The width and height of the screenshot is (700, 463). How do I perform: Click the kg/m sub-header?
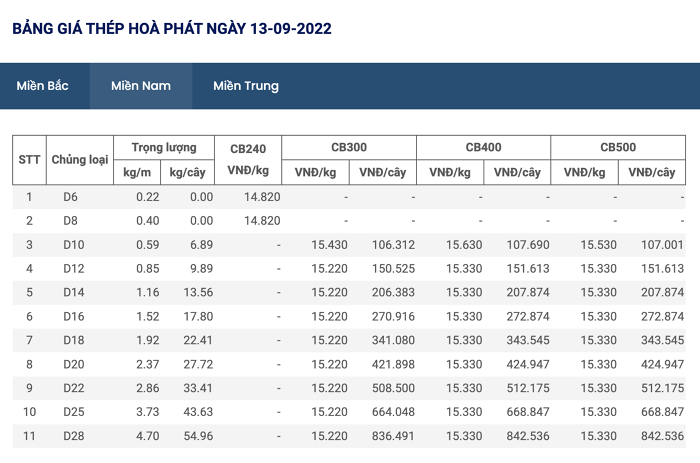[137, 172]
